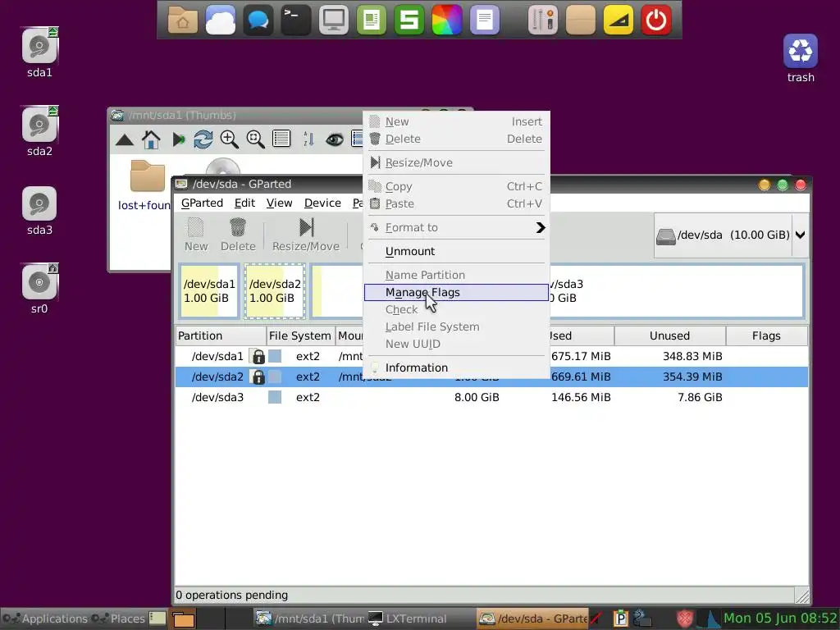Launch the green S spreadsheet app
Image resolution: width=840 pixels, height=630 pixels.
[409, 21]
